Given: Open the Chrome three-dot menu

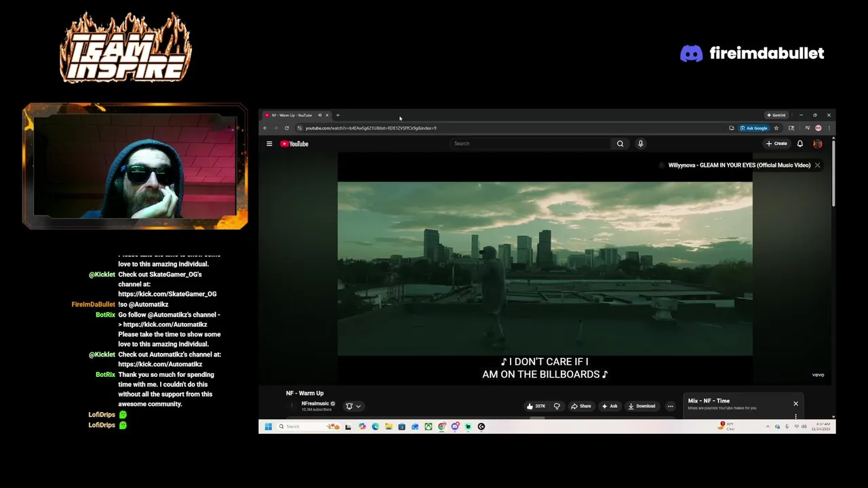Looking at the screenshot, I should (x=829, y=128).
